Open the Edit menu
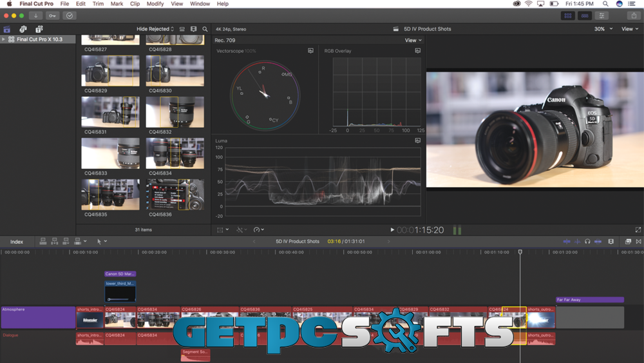This screenshot has width=644, height=363. (x=80, y=4)
